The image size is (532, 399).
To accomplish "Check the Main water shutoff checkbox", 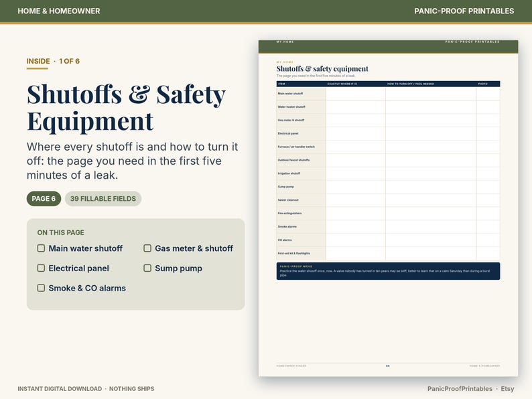I will pyautogui.click(x=41, y=248).
